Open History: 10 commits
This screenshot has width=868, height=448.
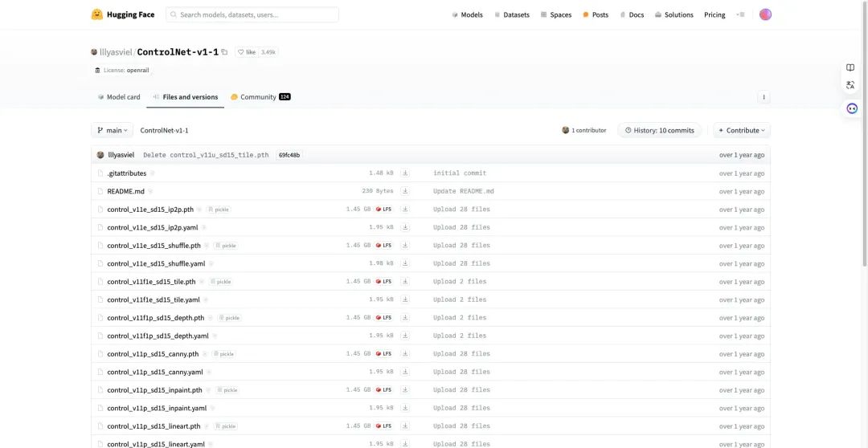[659, 131]
